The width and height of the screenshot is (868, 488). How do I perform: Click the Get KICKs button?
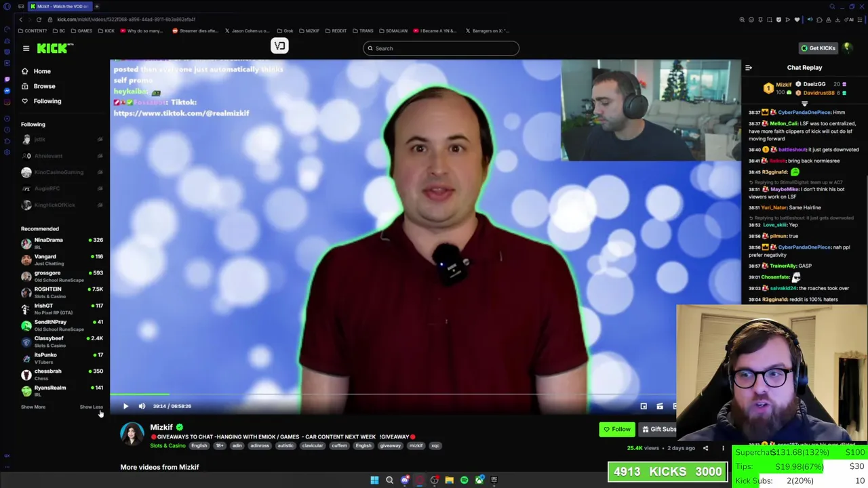[817, 48]
